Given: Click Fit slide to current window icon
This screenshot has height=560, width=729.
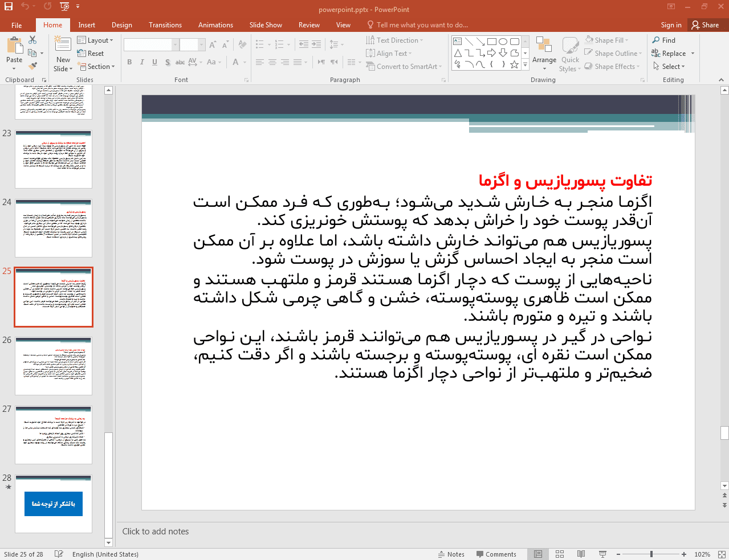Looking at the screenshot, I should coord(722,554).
